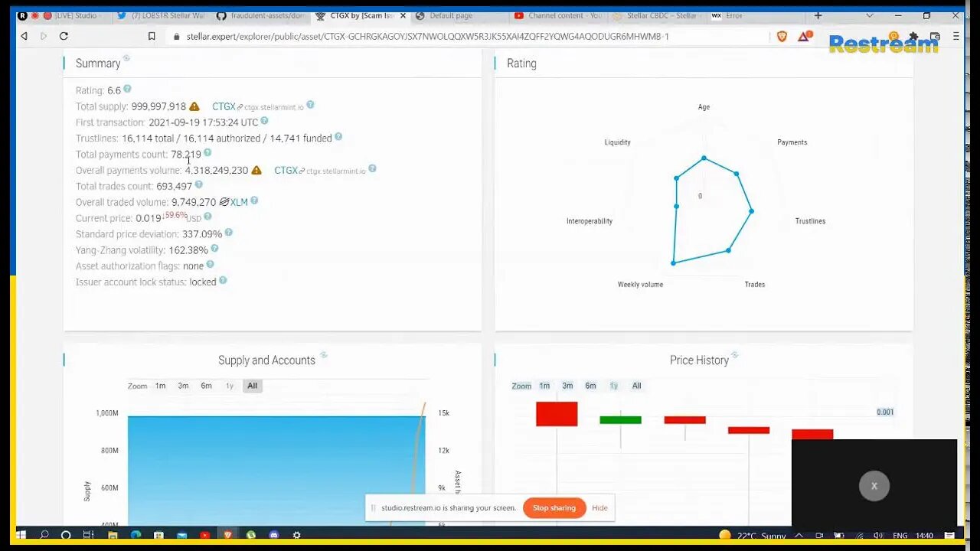Bookmark this page using the bookmark icon
Image resolution: width=980 pixels, height=551 pixels.
(152, 36)
